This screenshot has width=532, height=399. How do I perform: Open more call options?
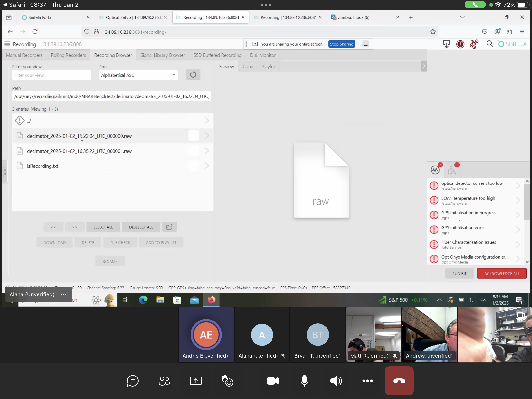(x=367, y=381)
